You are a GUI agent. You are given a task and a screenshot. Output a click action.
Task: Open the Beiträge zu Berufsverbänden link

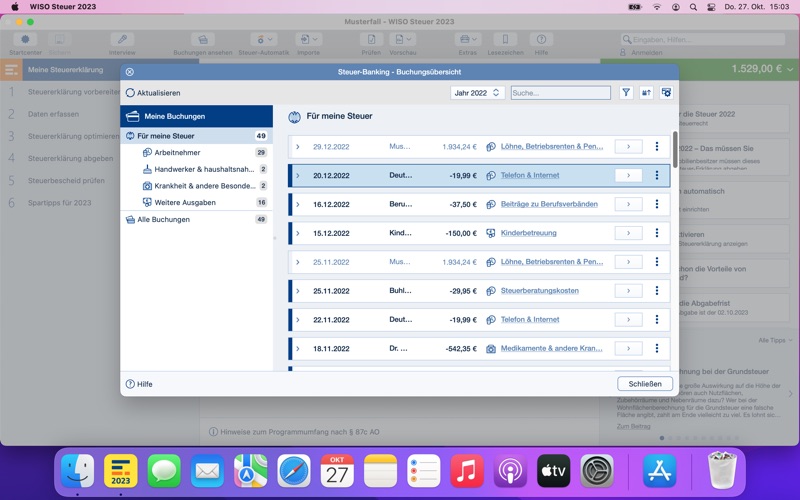coord(549,204)
